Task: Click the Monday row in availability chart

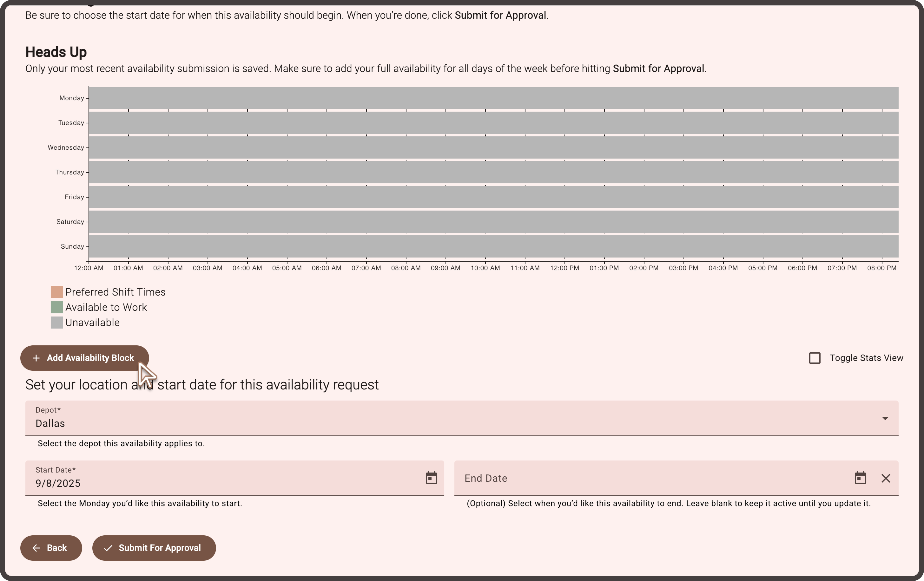Action: 493,98
